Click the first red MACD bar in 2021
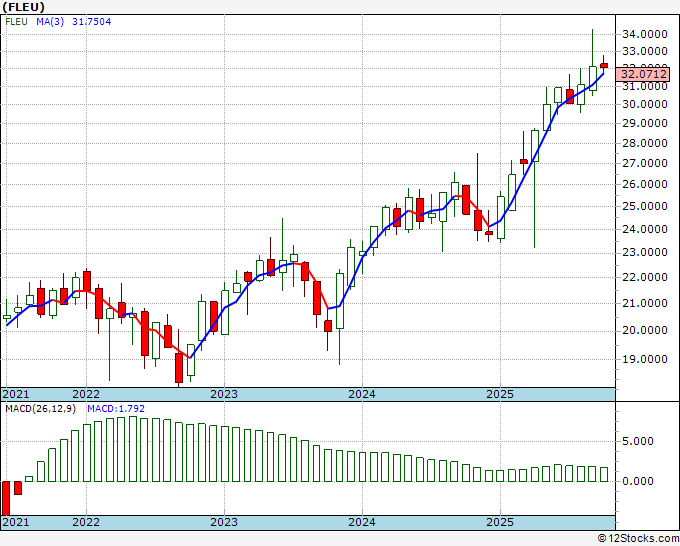 click(x=6, y=498)
